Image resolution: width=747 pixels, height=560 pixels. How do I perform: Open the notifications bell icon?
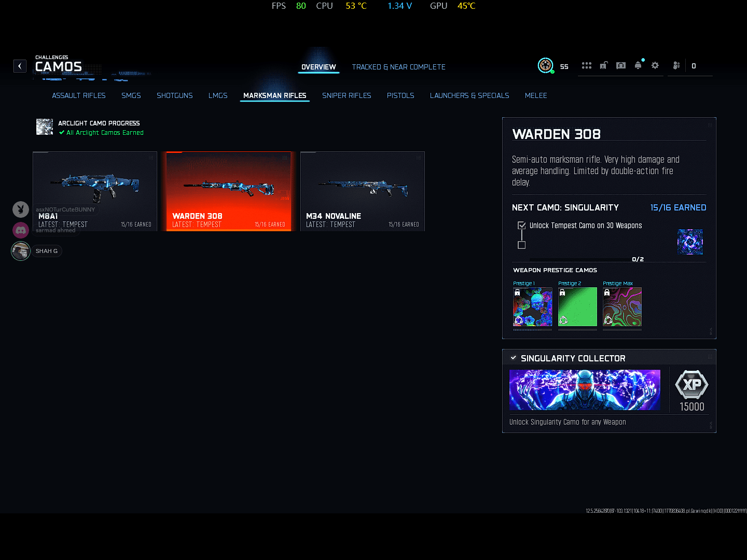(638, 66)
